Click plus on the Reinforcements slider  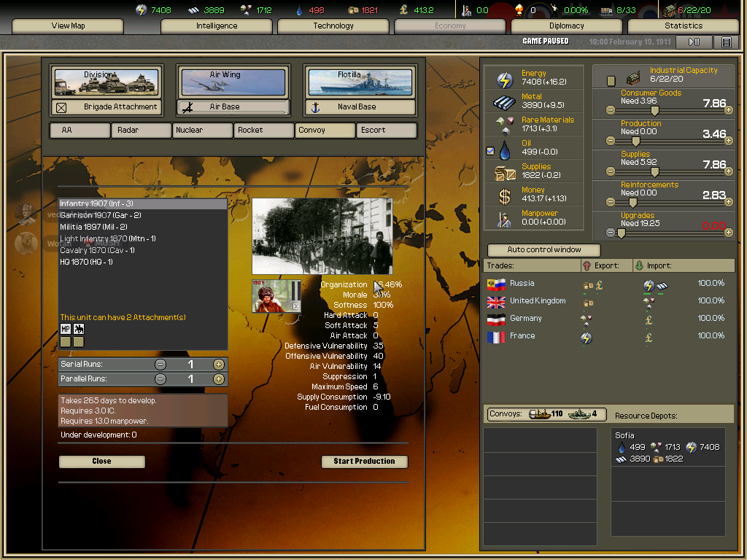(729, 202)
